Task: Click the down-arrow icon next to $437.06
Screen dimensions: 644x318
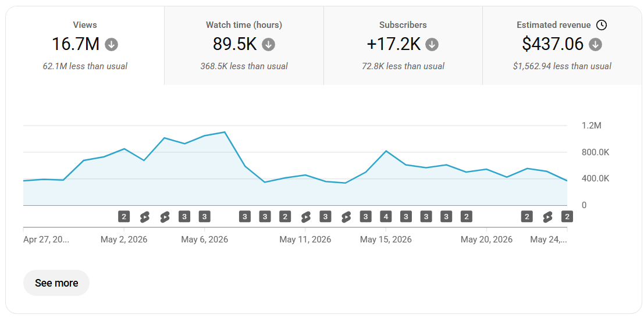Action: (x=596, y=44)
